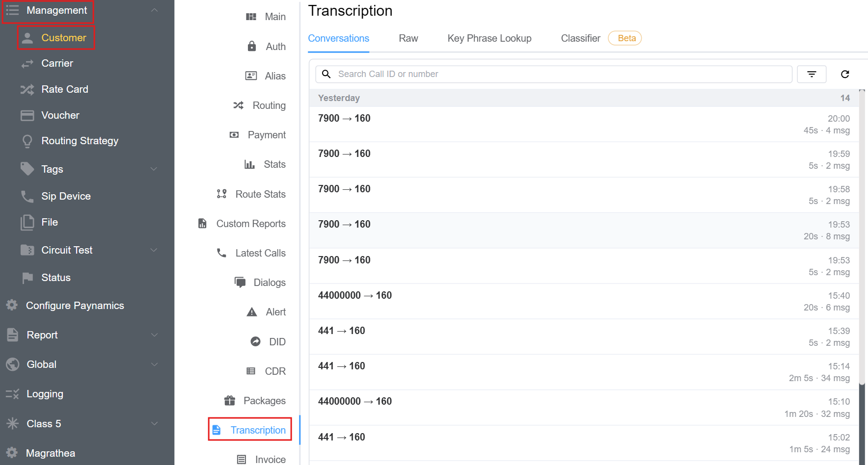
Task: Switch to the Raw tab
Action: 408,38
